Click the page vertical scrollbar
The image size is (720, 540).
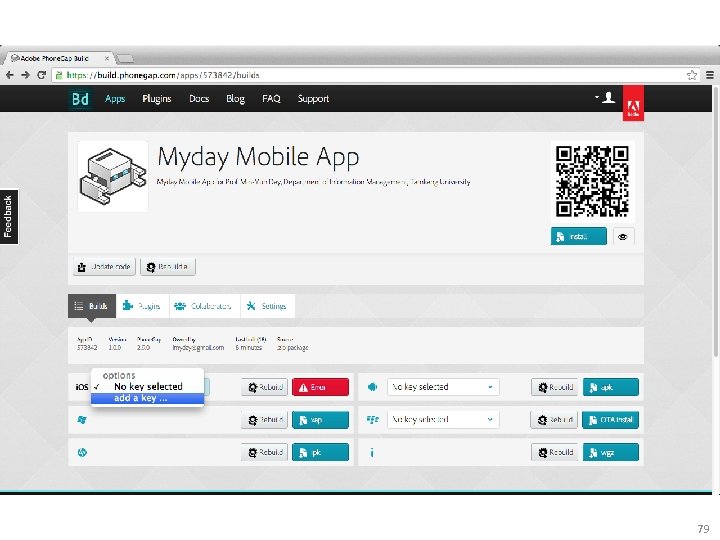pos(715,220)
